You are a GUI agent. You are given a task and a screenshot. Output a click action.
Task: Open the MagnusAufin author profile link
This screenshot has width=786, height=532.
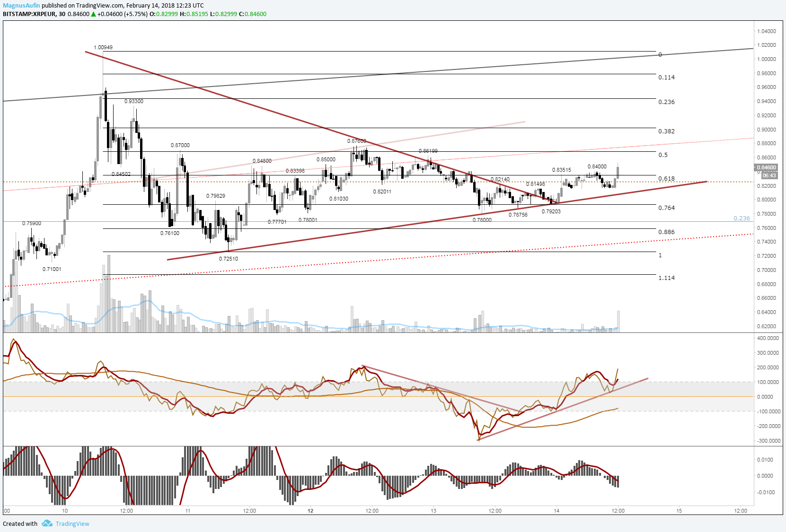tap(22, 6)
